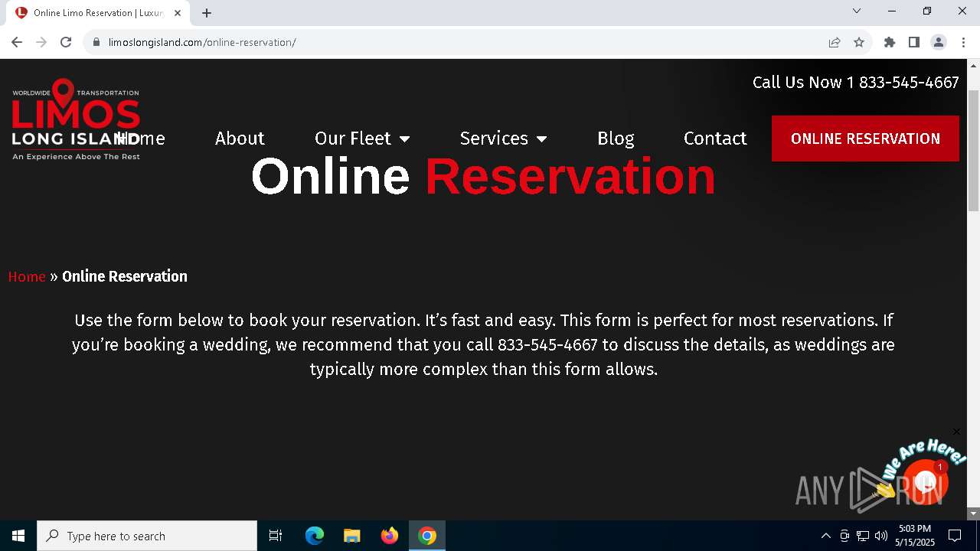The width and height of the screenshot is (980, 551).
Task: Open network icon in system tray
Action: 863,536
